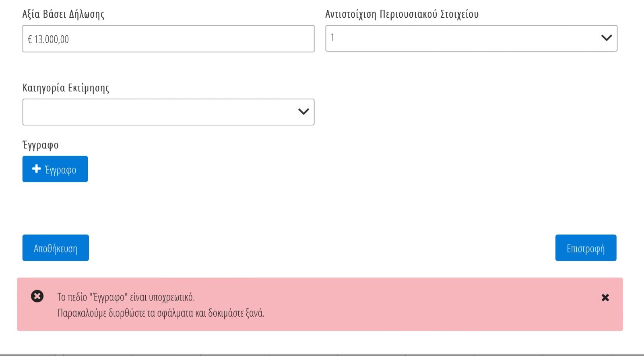Save the form with Αποθήκευση
The width and height of the screenshot is (644, 356).
coord(56,248)
